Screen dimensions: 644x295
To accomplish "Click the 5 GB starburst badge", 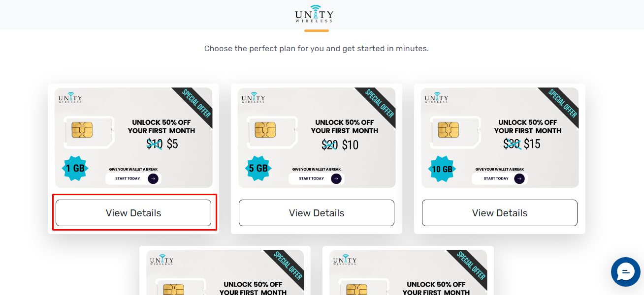I will point(258,169).
